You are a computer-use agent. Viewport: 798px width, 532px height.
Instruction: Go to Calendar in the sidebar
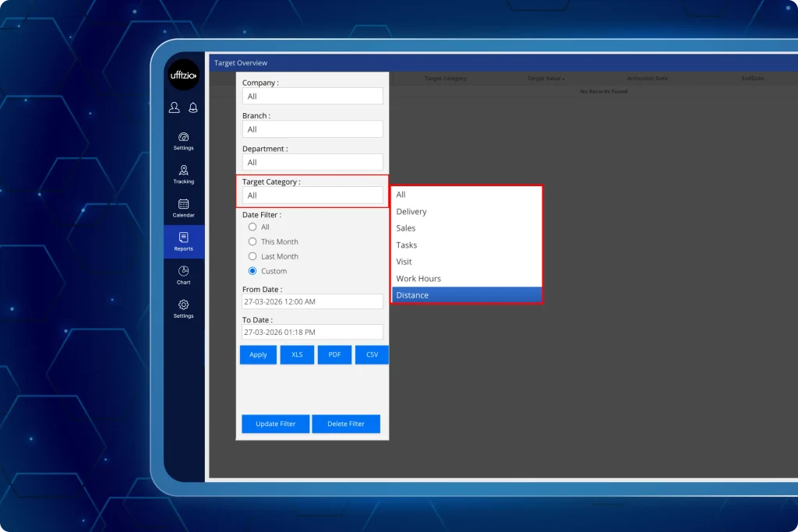(x=184, y=207)
